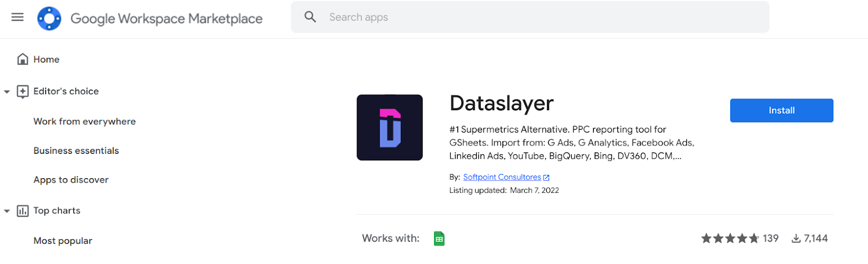Screen dimensions: 868x264
Task: Click the Home house icon
Action: [23, 59]
